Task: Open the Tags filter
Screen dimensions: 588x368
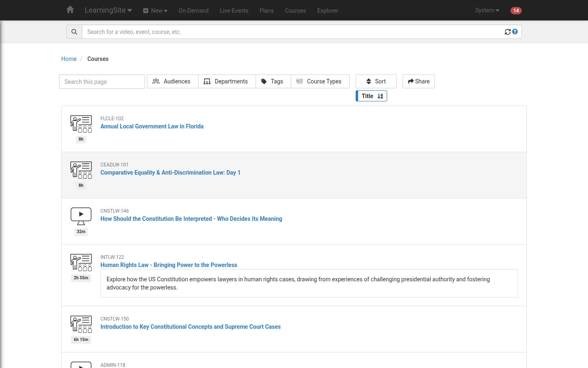Action: [x=273, y=81]
